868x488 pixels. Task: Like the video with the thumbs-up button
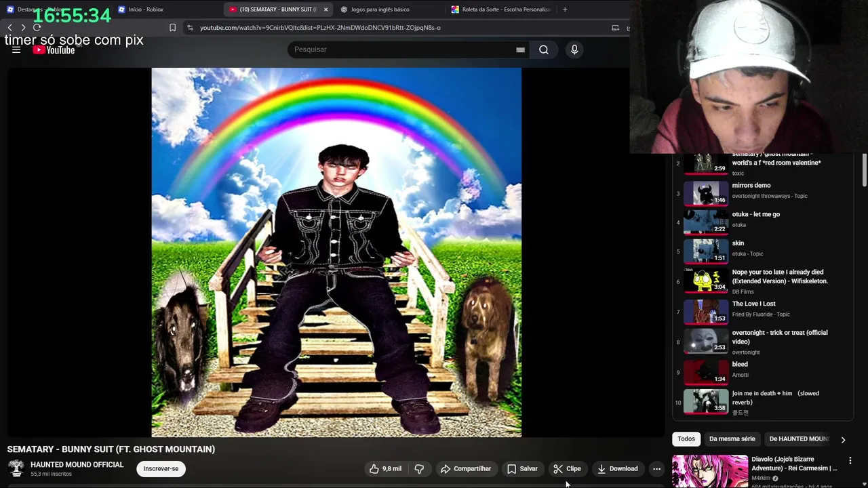pyautogui.click(x=385, y=469)
